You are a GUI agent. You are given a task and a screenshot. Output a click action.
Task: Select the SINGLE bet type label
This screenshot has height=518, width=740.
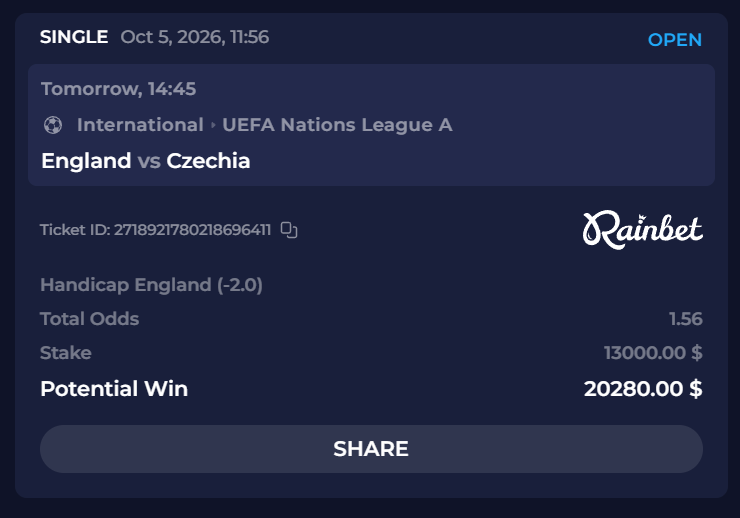coord(74,37)
